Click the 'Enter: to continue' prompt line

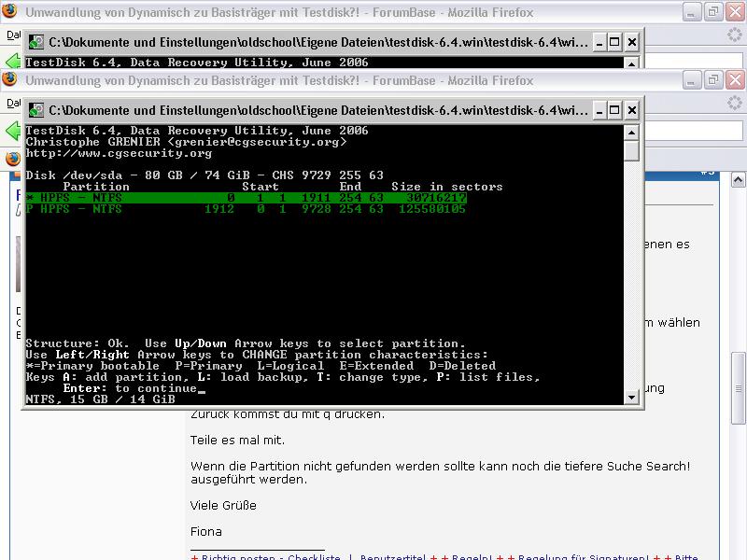click(x=134, y=388)
